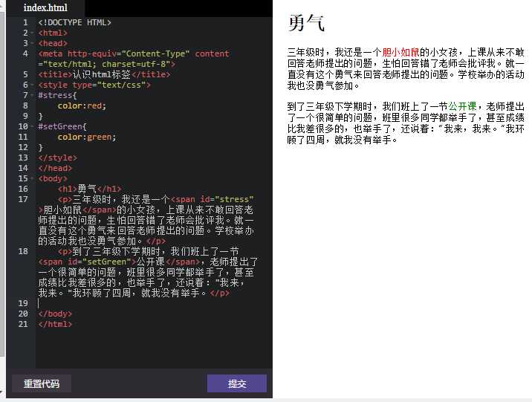Click the 勇气 heading in preview

[306, 23]
